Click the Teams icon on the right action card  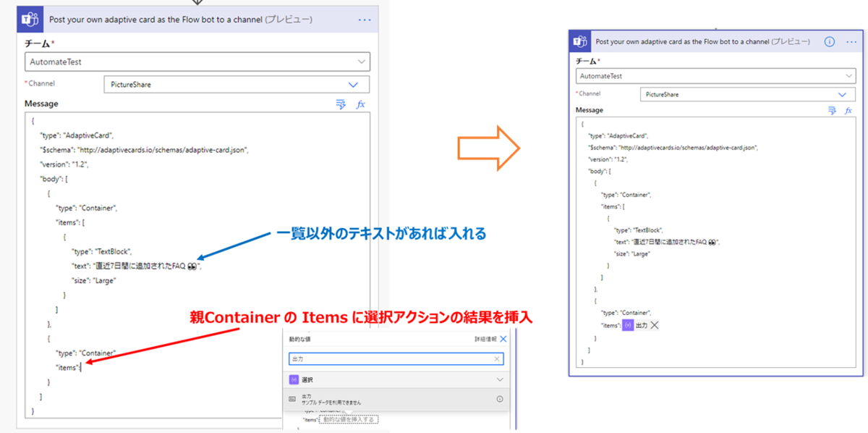point(580,42)
